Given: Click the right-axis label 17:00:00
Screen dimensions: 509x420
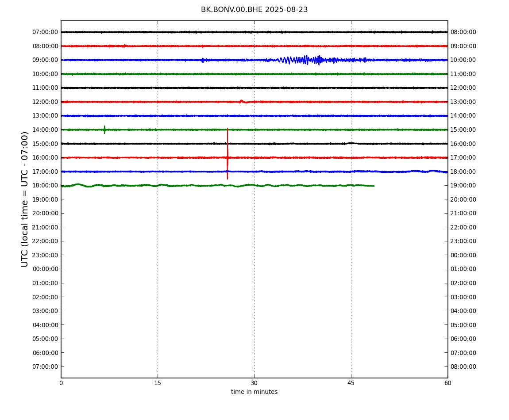Looking at the screenshot, I should [x=463, y=158].
